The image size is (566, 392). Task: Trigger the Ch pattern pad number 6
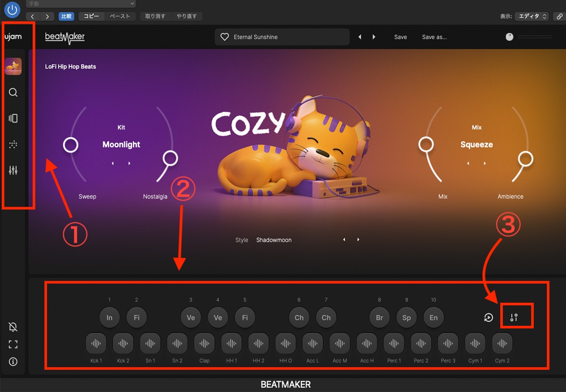[x=299, y=318]
